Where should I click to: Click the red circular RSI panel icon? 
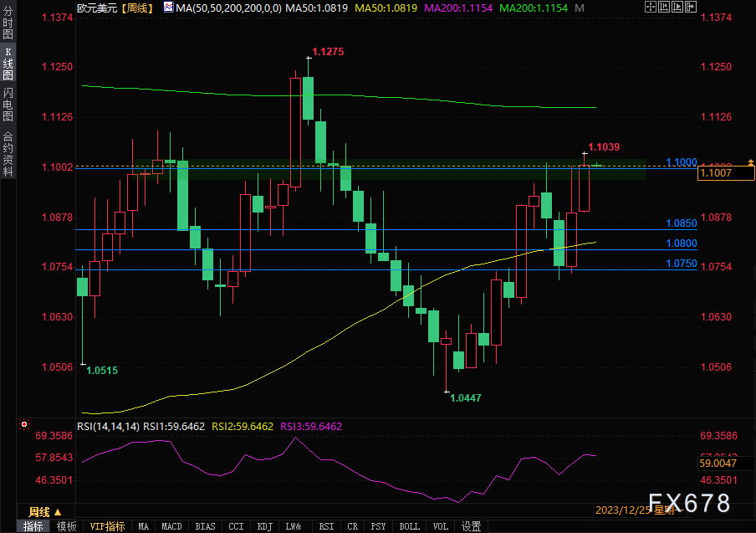tap(23, 425)
